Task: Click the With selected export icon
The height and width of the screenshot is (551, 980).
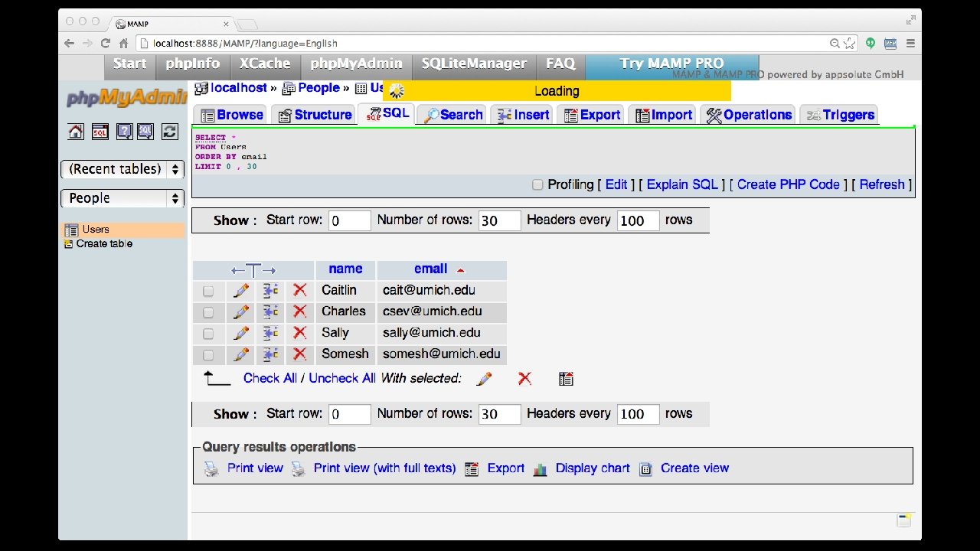Action: 566,379
